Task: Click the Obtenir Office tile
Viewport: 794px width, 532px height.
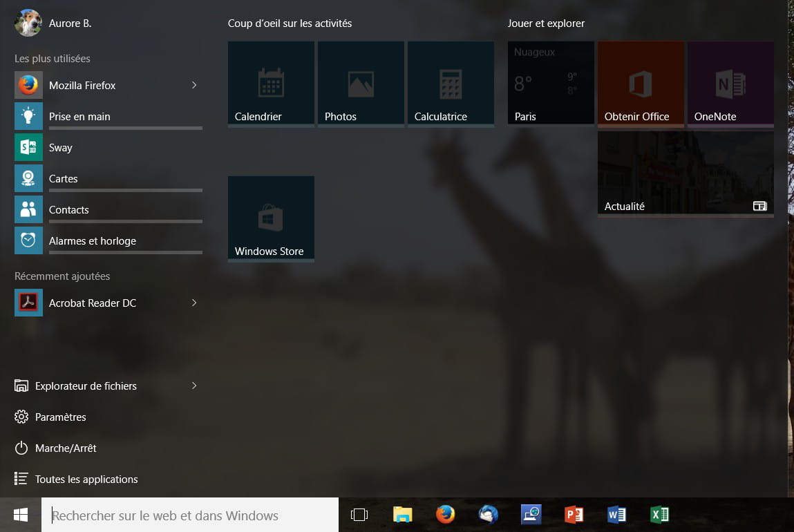Action: pos(641,83)
